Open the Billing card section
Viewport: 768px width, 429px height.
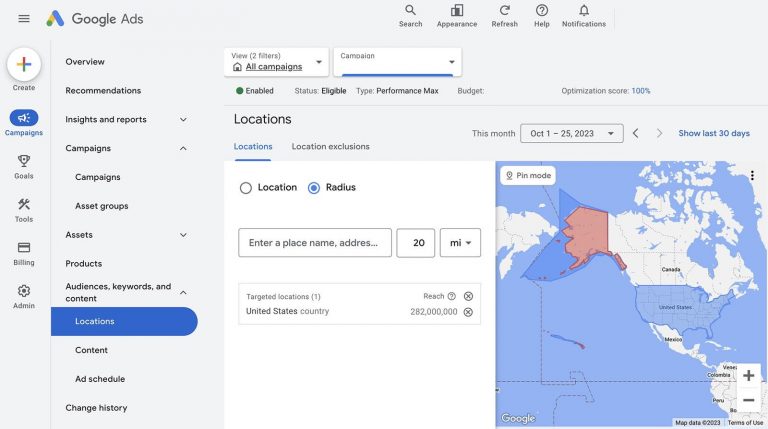(x=24, y=253)
